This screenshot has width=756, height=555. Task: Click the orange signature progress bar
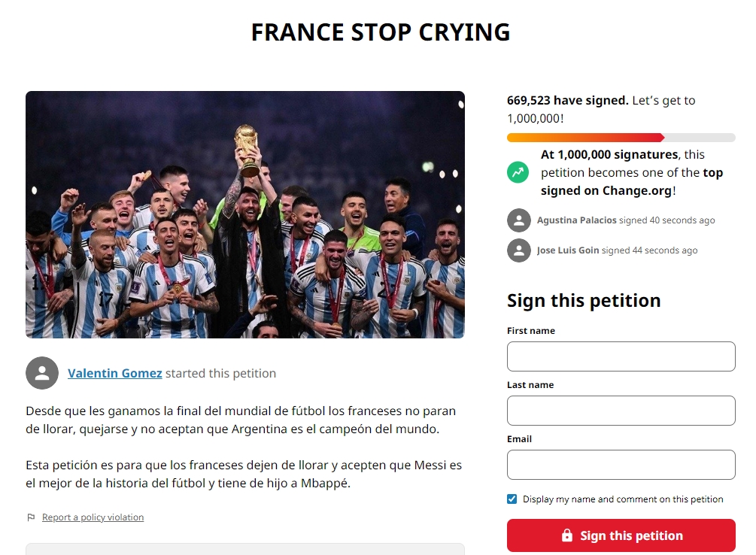pyautogui.click(x=585, y=138)
